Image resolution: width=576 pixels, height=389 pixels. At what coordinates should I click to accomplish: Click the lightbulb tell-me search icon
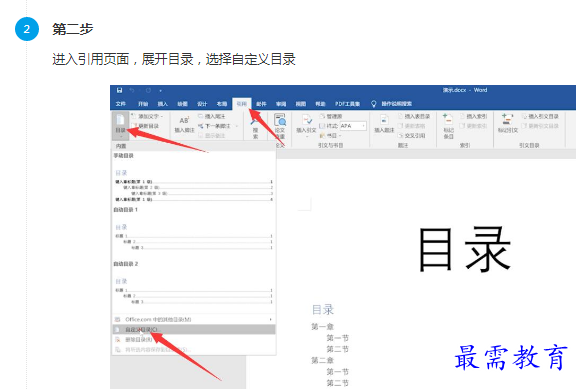tap(374, 104)
